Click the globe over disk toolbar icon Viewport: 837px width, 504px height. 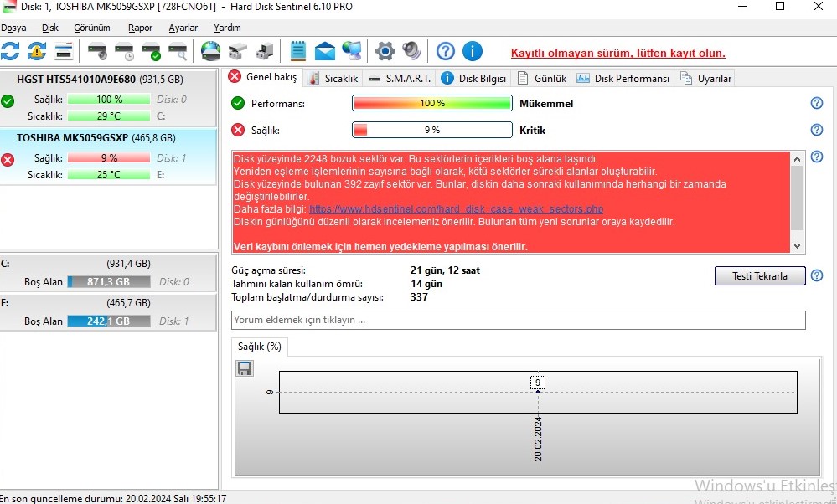click(210, 51)
